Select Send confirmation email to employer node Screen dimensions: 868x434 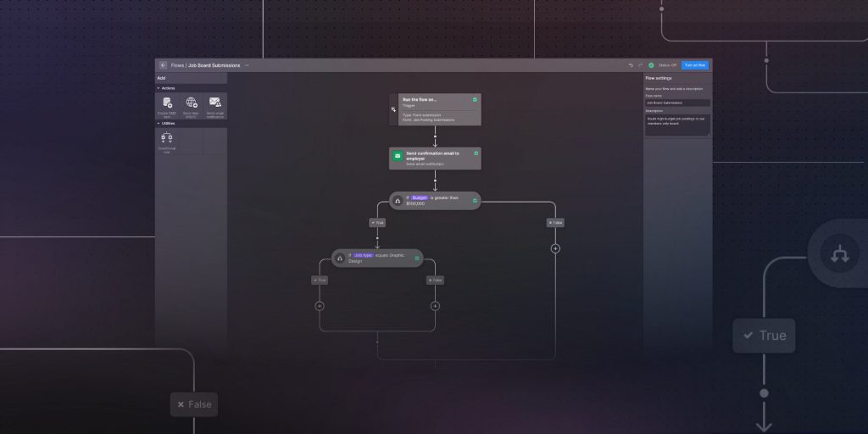435,159
